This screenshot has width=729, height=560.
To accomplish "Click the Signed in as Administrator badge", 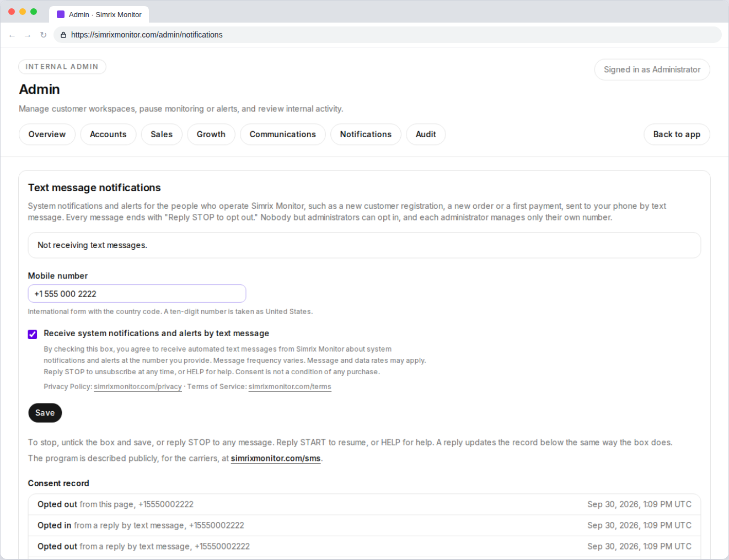I will pos(652,69).
